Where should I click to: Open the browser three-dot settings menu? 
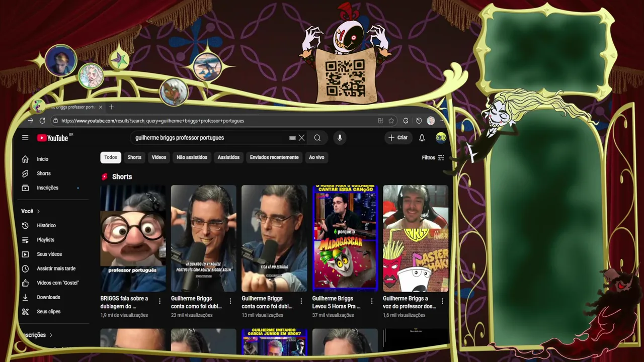(442, 121)
